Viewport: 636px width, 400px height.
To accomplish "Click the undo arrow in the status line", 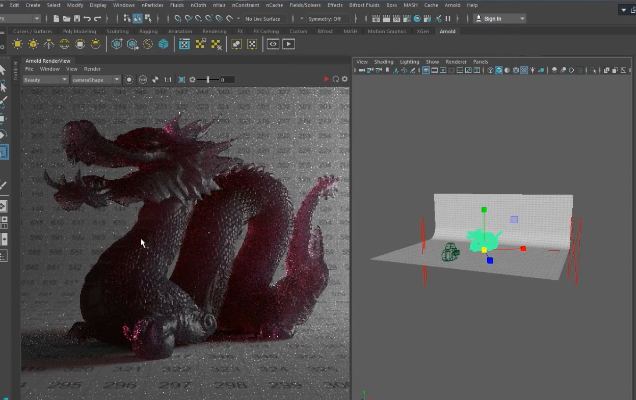I will coord(88,18).
